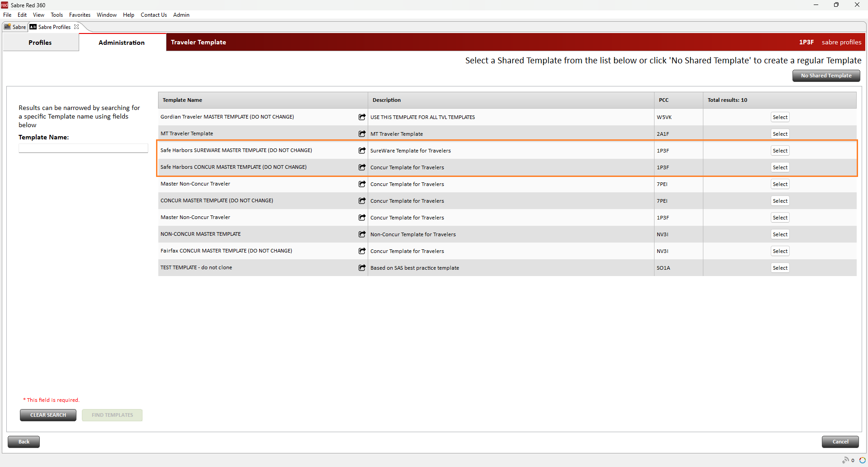Click 'TEST TEMPLATE - do not clone' name
This screenshot has height=467, width=868.
pyautogui.click(x=196, y=267)
